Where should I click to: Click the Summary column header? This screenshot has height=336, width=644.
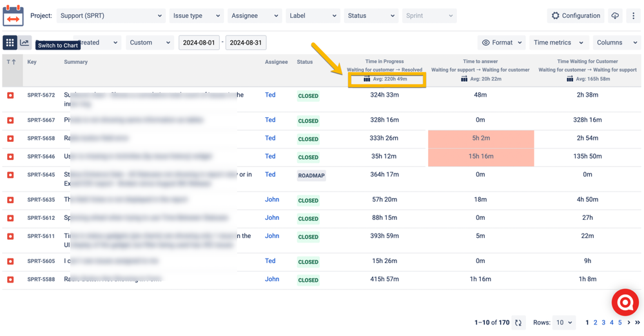pyautogui.click(x=75, y=62)
